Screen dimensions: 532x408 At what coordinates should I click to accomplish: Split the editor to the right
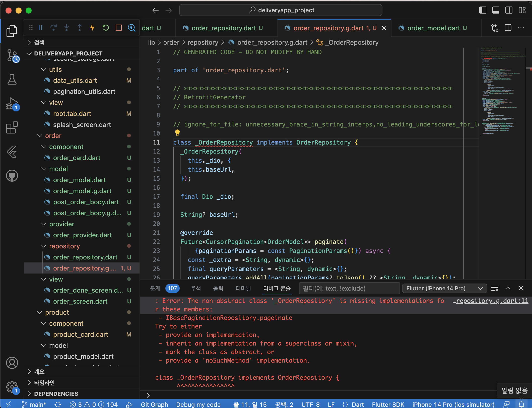pyautogui.click(x=508, y=28)
